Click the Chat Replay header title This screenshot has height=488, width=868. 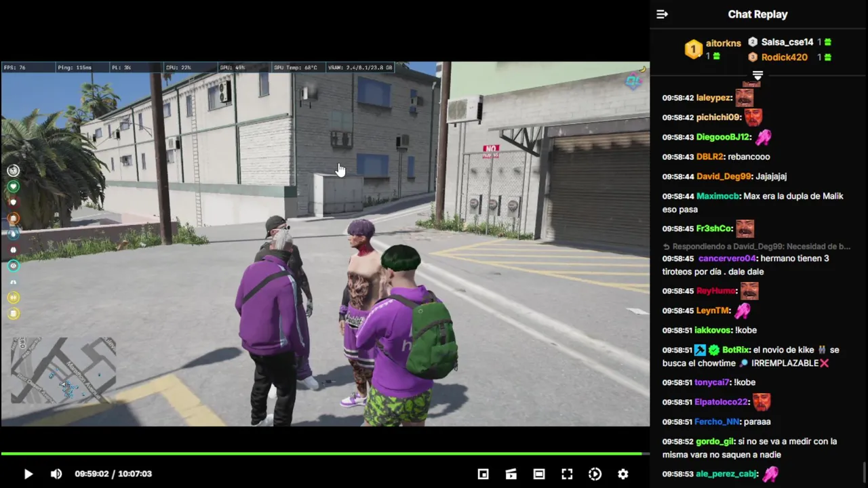[x=757, y=14]
